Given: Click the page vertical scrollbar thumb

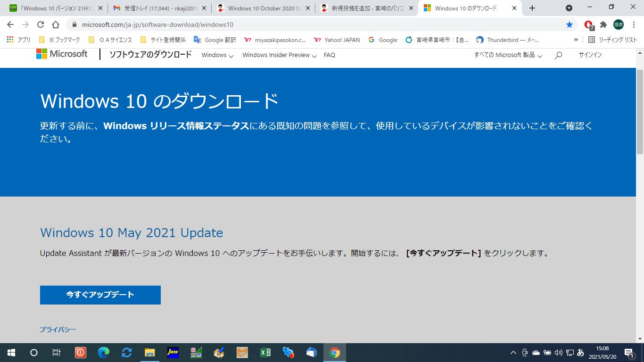Looking at the screenshot, I should [x=640, y=111].
